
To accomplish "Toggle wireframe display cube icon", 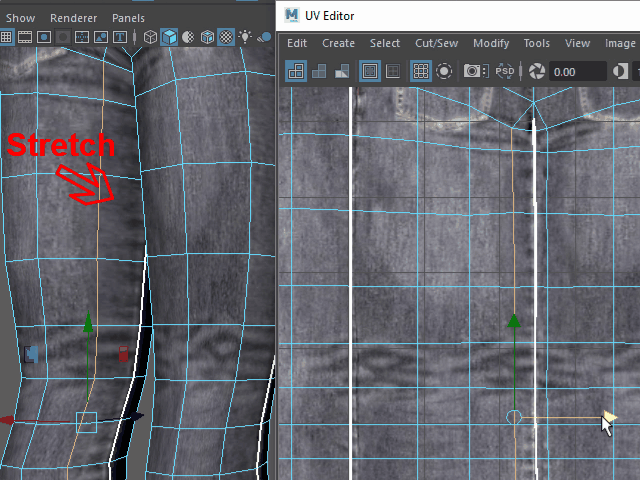I will click(150, 37).
